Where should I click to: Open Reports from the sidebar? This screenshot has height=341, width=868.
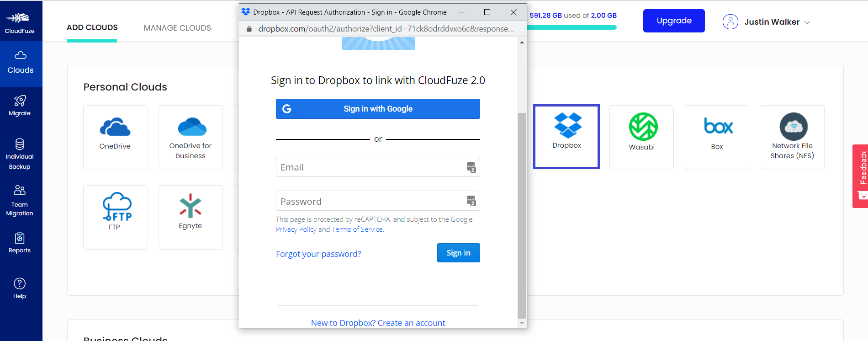tap(20, 243)
